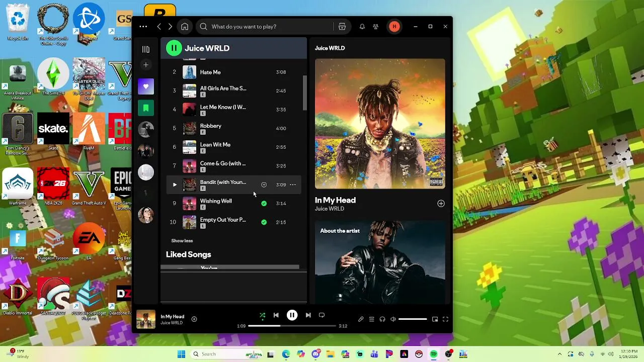The height and width of the screenshot is (362, 644).
Task: Play Bandit track with row play icon
Action: click(175, 185)
